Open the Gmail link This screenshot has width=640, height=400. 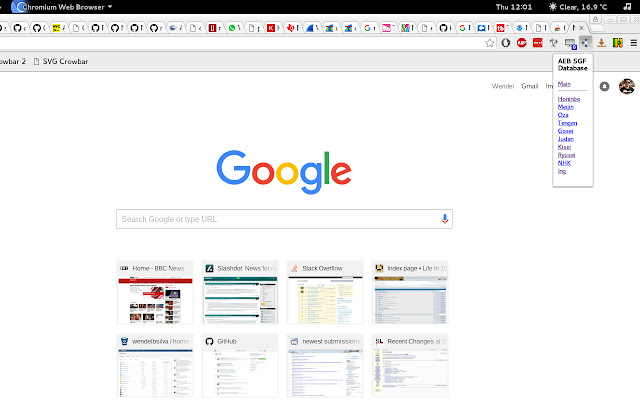529,86
